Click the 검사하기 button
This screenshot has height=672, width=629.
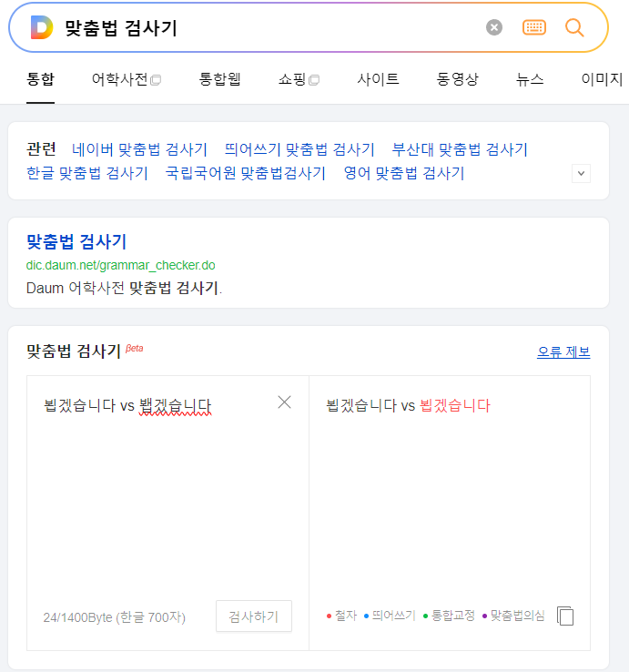(x=254, y=616)
